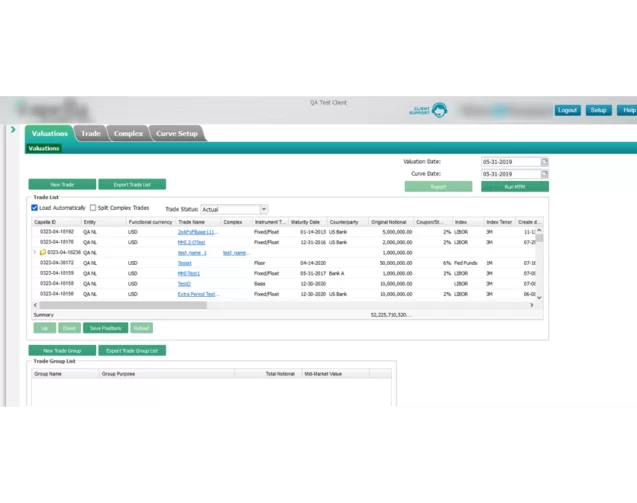Sort by the Functional currency column header
This screenshot has height=503, width=637.
[x=150, y=222]
